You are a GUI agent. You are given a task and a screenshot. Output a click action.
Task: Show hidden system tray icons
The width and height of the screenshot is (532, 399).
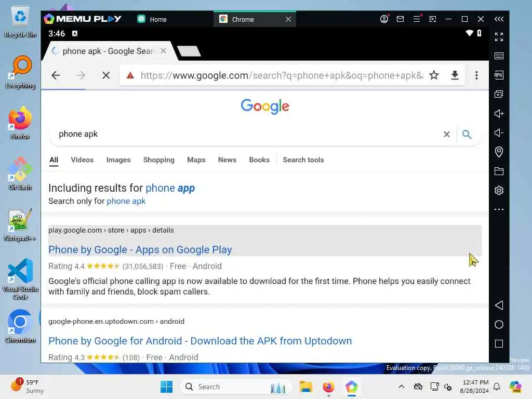point(402,387)
